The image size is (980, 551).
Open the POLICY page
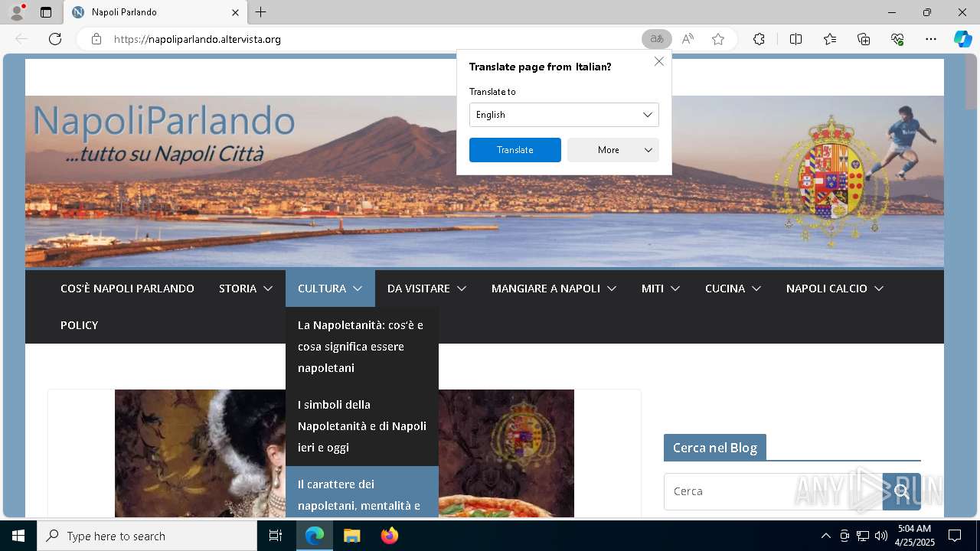[80, 325]
